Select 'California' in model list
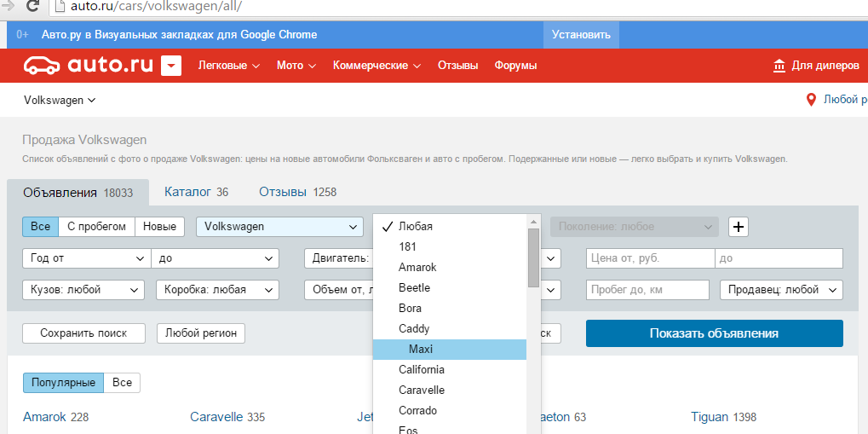The image size is (868, 434). 450,370
